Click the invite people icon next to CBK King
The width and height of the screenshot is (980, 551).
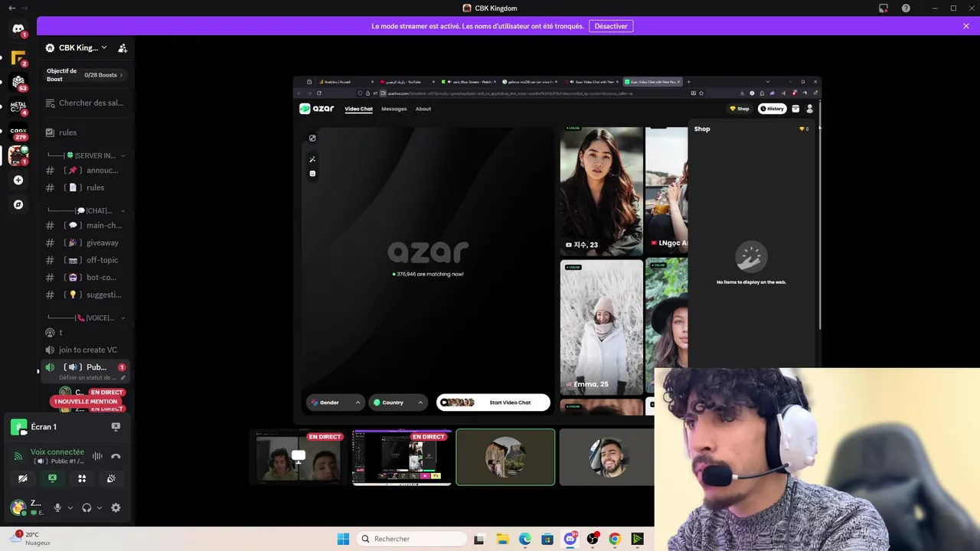122,47
